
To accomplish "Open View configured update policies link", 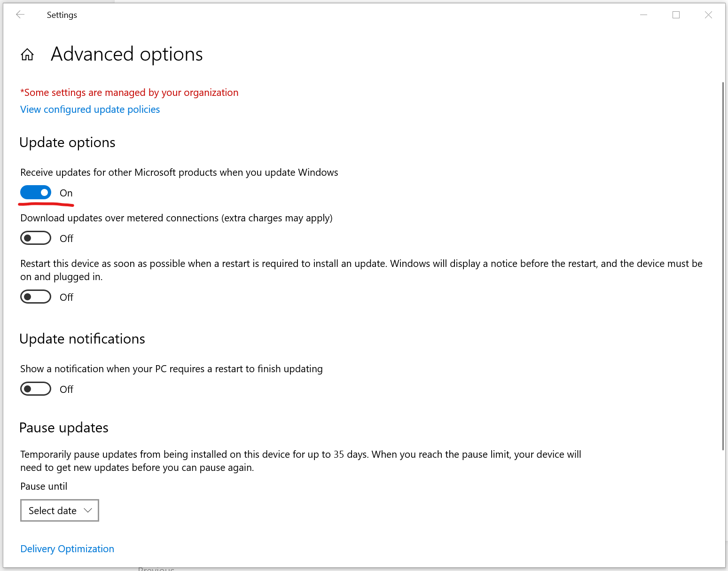I will pyautogui.click(x=90, y=110).
